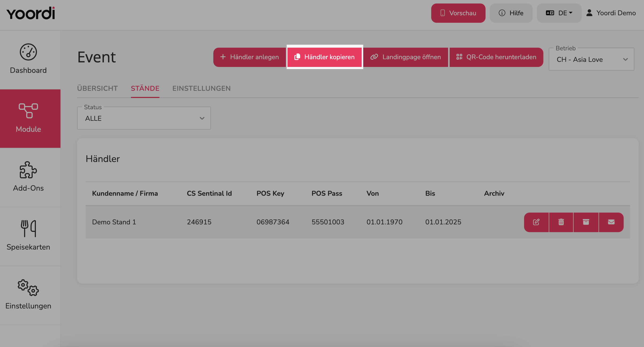Open the Add-Ons puzzle icon
The image size is (644, 347).
[x=28, y=170]
